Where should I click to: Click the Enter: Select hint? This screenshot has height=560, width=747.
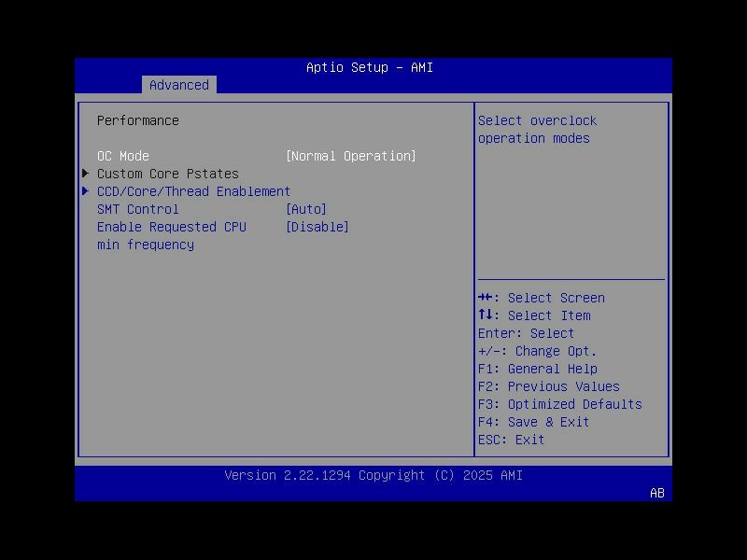tap(527, 333)
